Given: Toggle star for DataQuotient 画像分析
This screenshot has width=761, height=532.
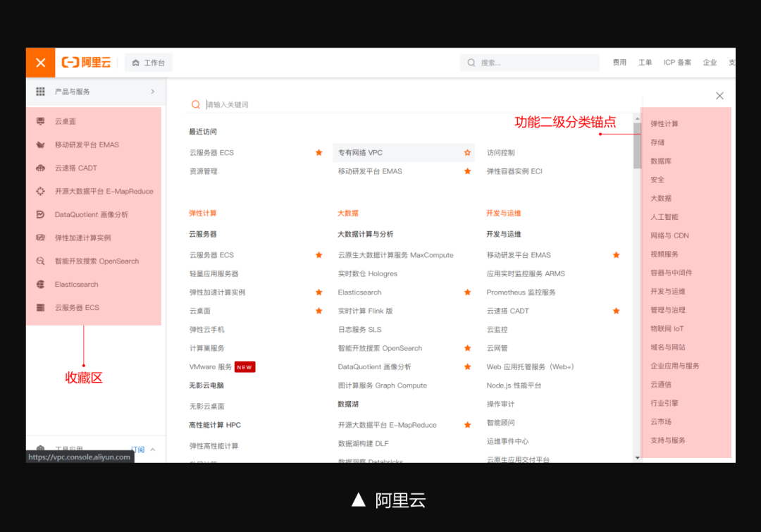Looking at the screenshot, I should [467, 366].
